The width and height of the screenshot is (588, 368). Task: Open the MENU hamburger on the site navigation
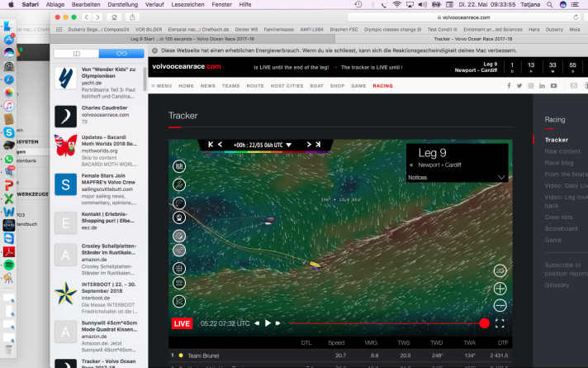tap(160, 85)
